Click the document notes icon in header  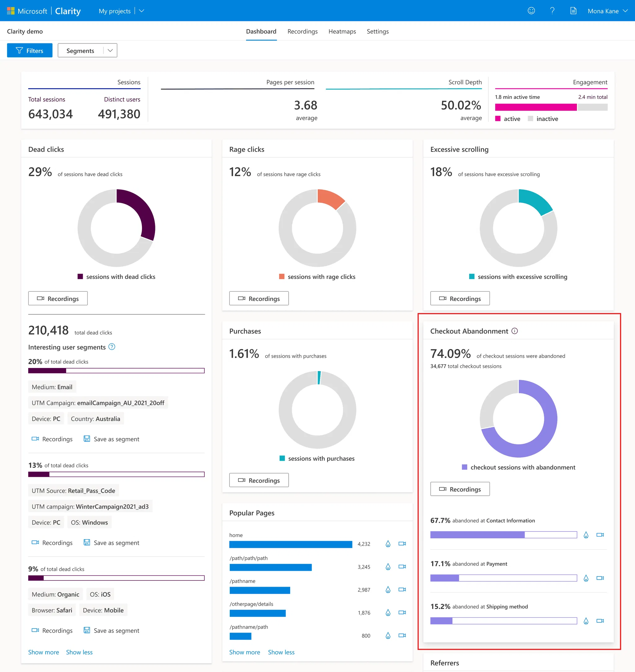[573, 11]
